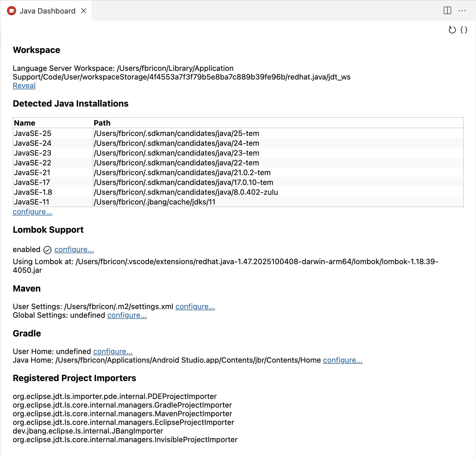Click the curly braces JSON icon
The height and width of the screenshot is (458, 476).
click(x=464, y=30)
